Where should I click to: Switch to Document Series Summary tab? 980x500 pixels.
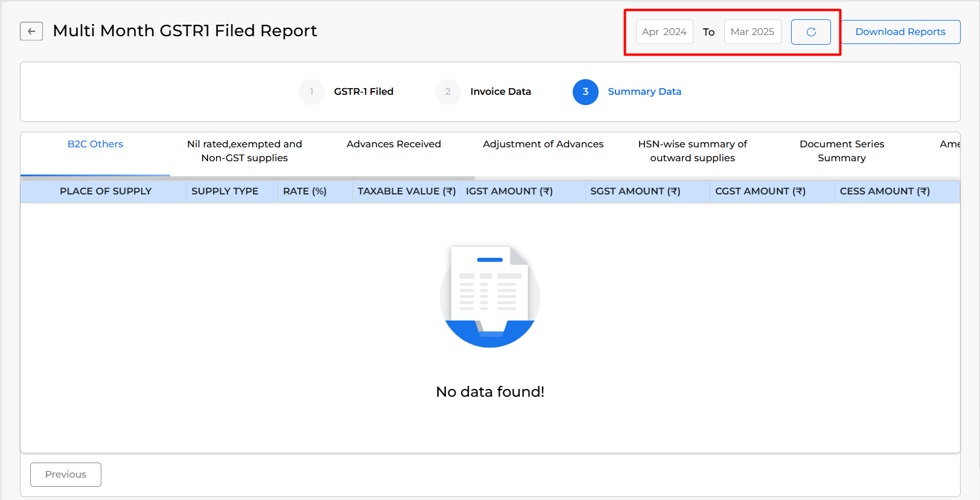click(842, 151)
